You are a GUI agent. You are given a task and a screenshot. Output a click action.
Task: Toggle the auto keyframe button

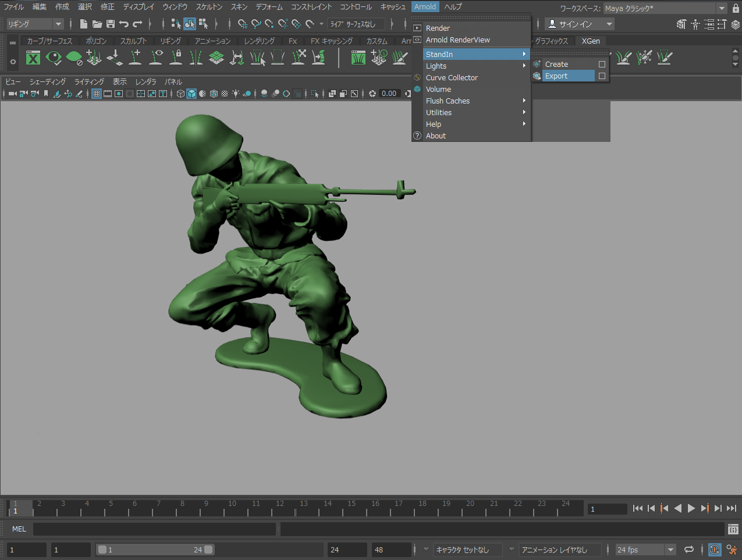[715, 550]
